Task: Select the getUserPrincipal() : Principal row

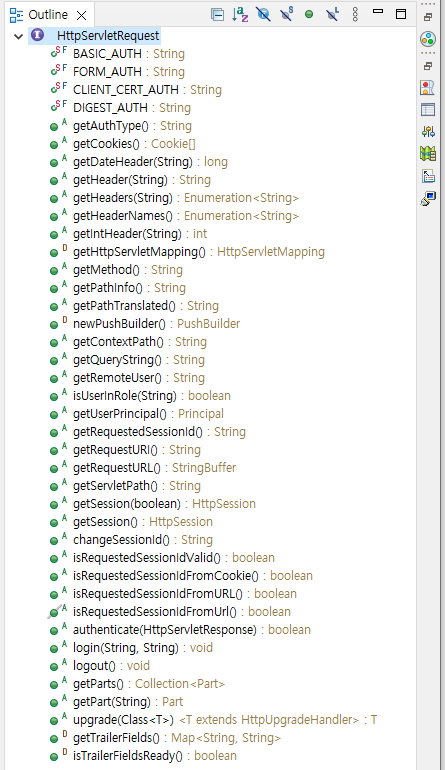Action: (137, 414)
